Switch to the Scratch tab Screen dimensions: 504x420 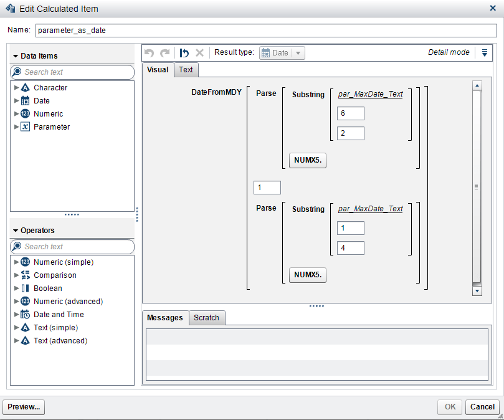tap(206, 318)
